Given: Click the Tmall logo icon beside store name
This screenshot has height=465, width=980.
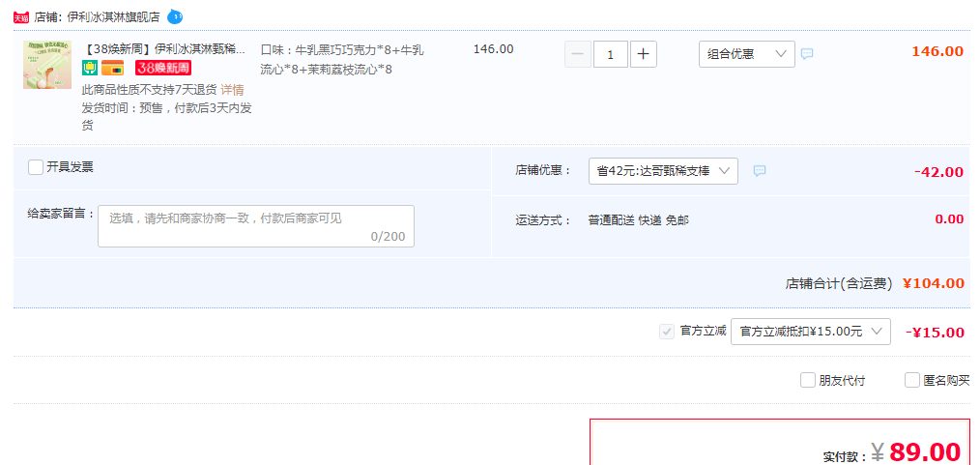Looking at the screenshot, I should point(21,17).
